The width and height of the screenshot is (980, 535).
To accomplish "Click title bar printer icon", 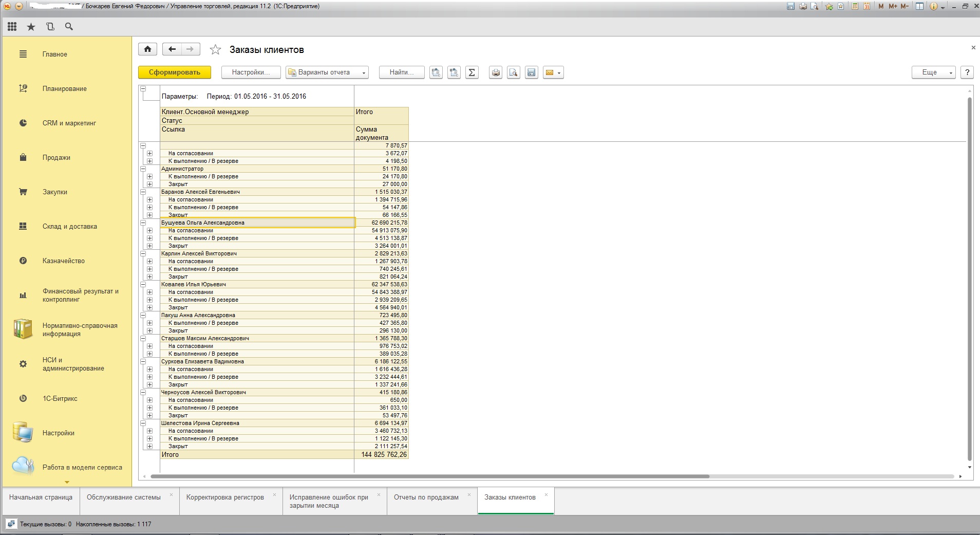I will coord(803,6).
